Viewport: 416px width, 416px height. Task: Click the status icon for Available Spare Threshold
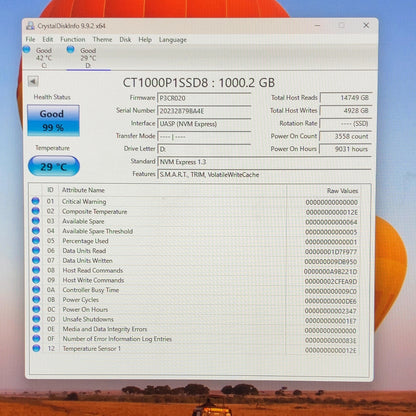tap(36, 231)
